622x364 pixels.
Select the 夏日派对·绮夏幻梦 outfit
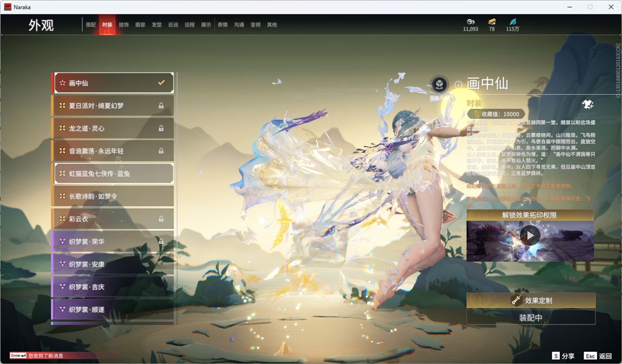112,105
